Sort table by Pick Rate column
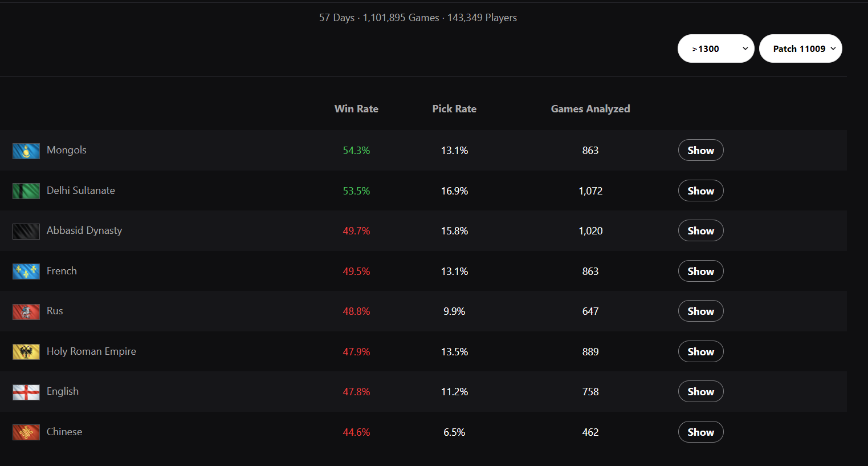This screenshot has height=466, width=868. click(454, 109)
